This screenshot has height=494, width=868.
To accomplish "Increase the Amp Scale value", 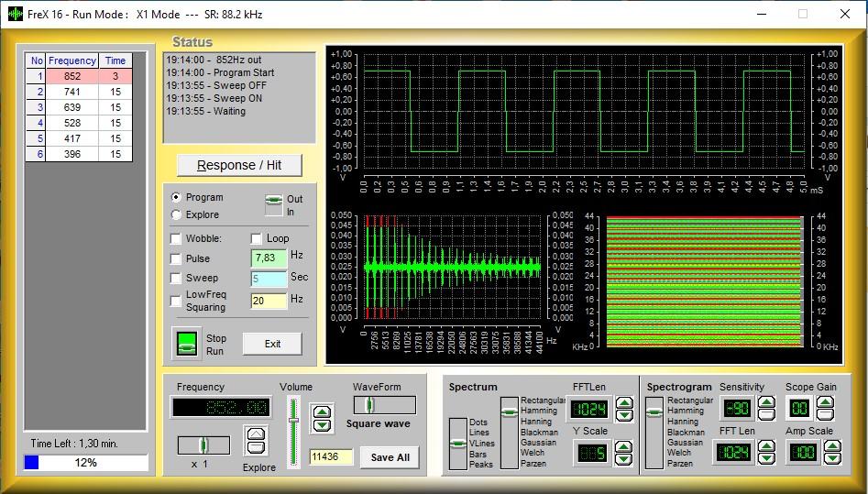I will [832, 446].
